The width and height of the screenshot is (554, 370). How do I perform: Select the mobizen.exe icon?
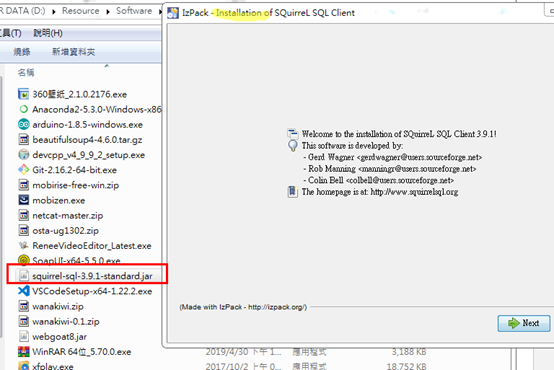(x=24, y=200)
